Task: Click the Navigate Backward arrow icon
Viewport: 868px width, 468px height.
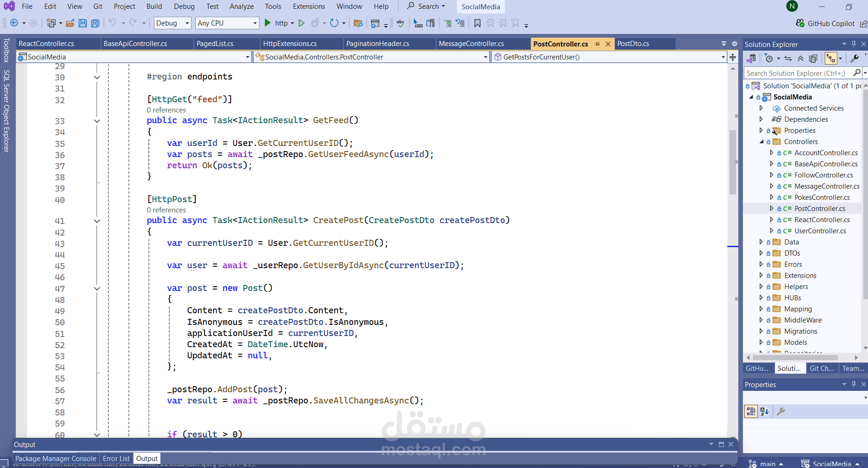Action: (x=14, y=23)
